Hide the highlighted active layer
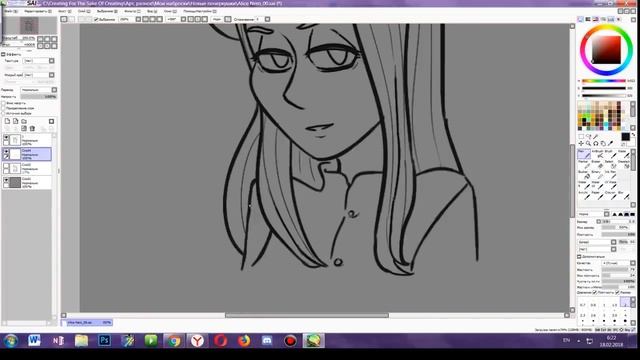 tap(6, 151)
